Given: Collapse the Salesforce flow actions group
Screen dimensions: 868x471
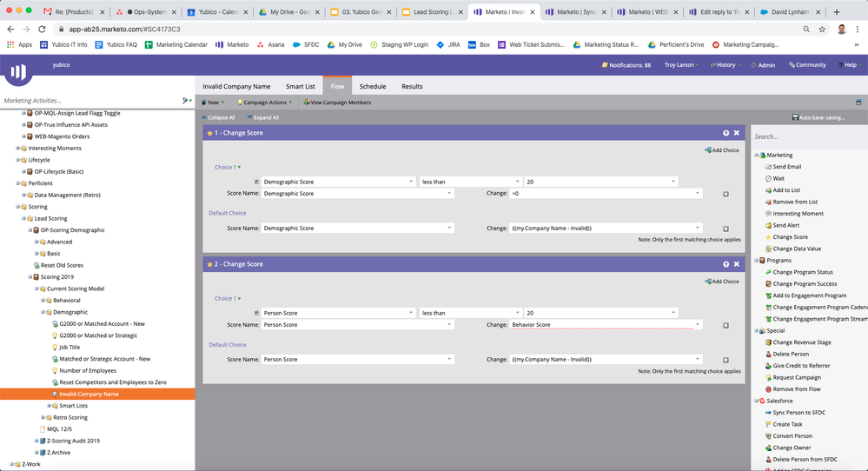Looking at the screenshot, I should 756,401.
